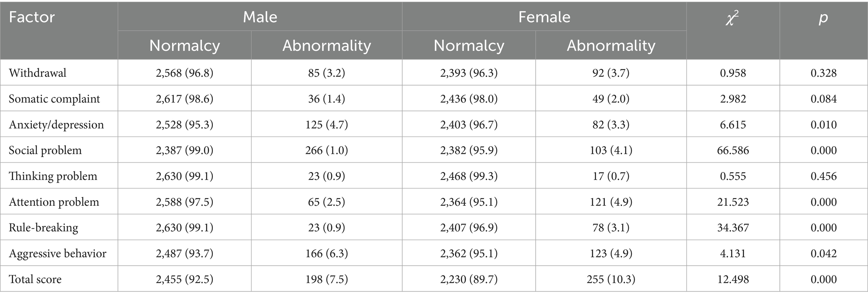
Task: Select the Withdrawal row label
Action: 37,73
